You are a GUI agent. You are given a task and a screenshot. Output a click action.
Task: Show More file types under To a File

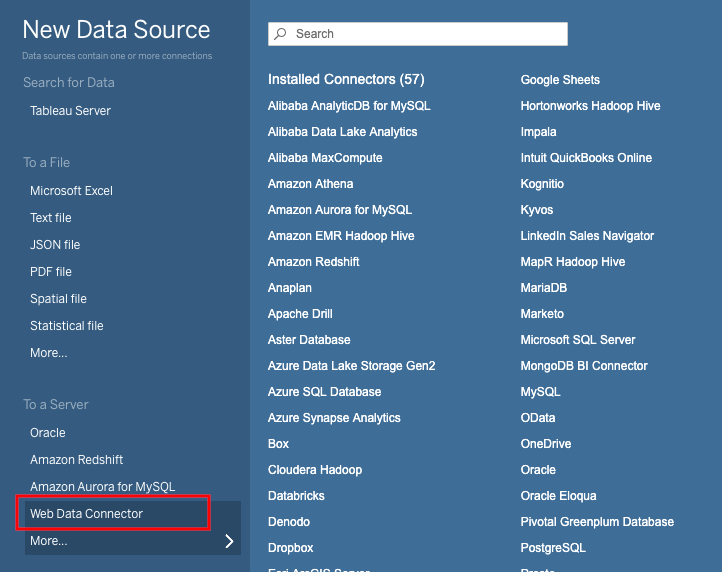tap(48, 353)
